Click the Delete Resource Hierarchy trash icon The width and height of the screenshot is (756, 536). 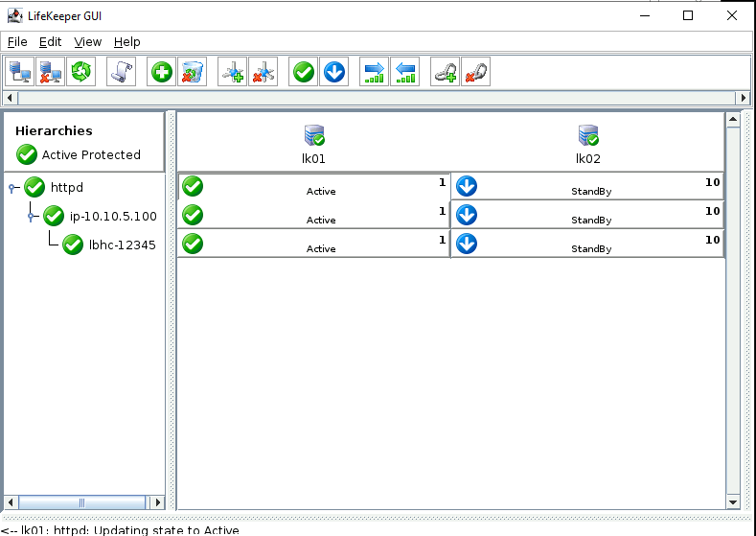pyautogui.click(x=192, y=72)
